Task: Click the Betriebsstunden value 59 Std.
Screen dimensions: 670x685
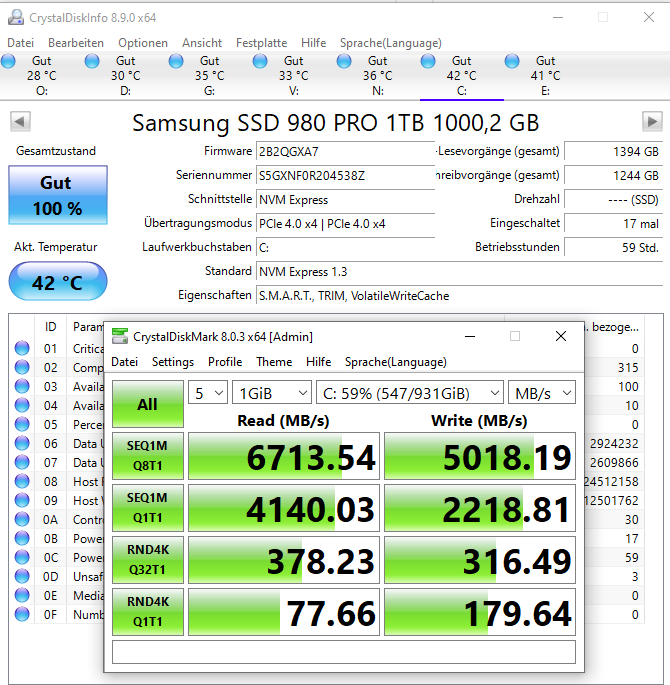Action: pyautogui.click(x=614, y=247)
